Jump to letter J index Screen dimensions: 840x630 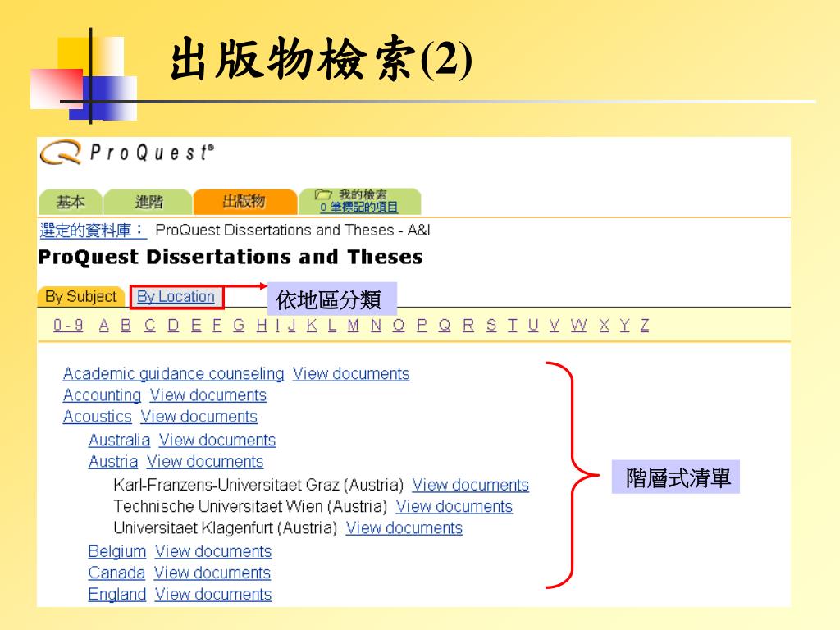[x=292, y=325]
